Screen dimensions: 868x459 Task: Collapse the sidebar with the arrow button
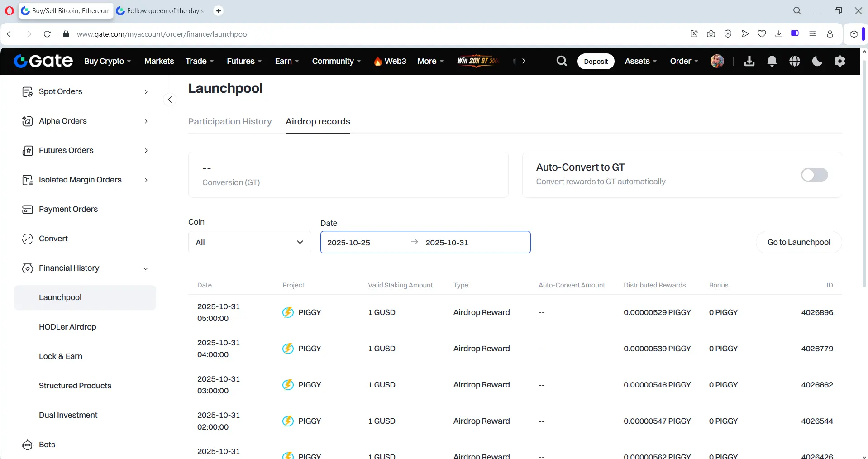[170, 100]
